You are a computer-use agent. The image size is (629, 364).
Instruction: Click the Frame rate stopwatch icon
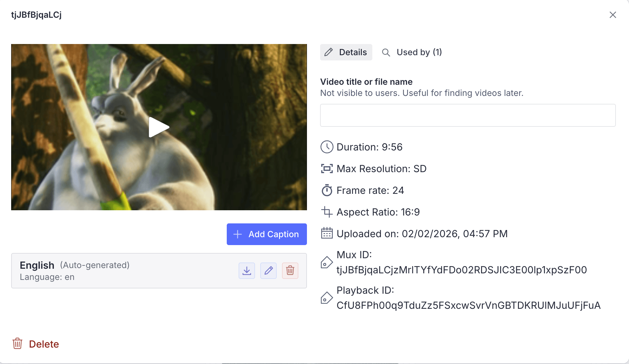click(x=327, y=191)
